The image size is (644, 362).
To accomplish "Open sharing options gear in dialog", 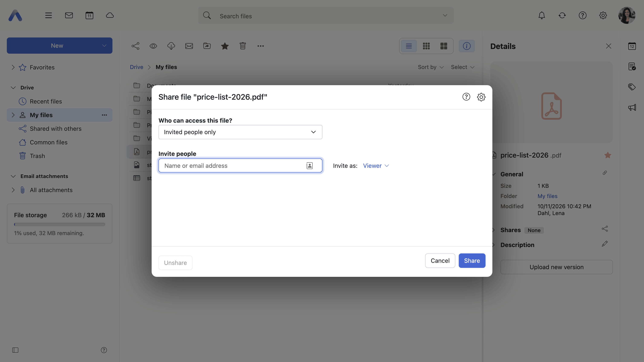I will click(481, 97).
